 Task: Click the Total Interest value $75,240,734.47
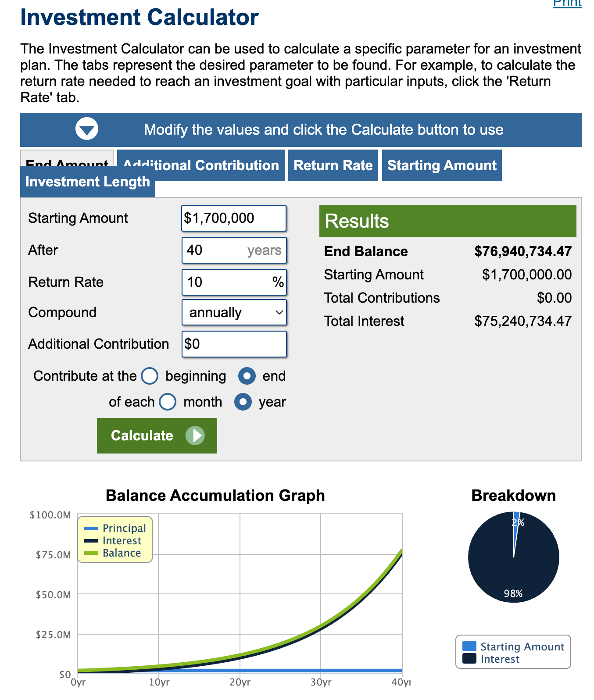(x=523, y=321)
